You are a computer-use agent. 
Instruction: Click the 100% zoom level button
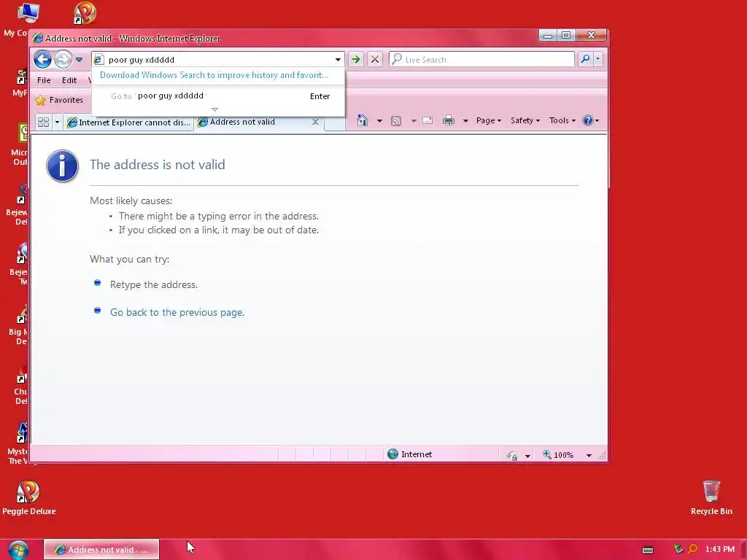pos(558,455)
